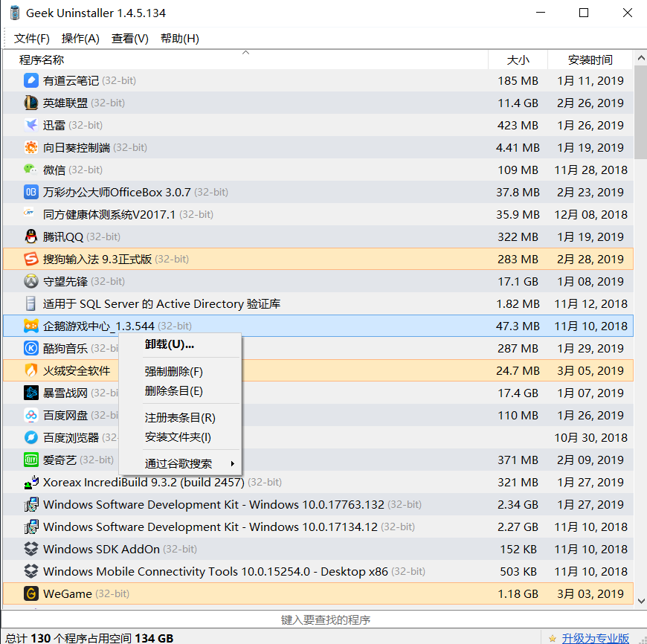Click the WeGame install date 3月 03, 2019

590,593
